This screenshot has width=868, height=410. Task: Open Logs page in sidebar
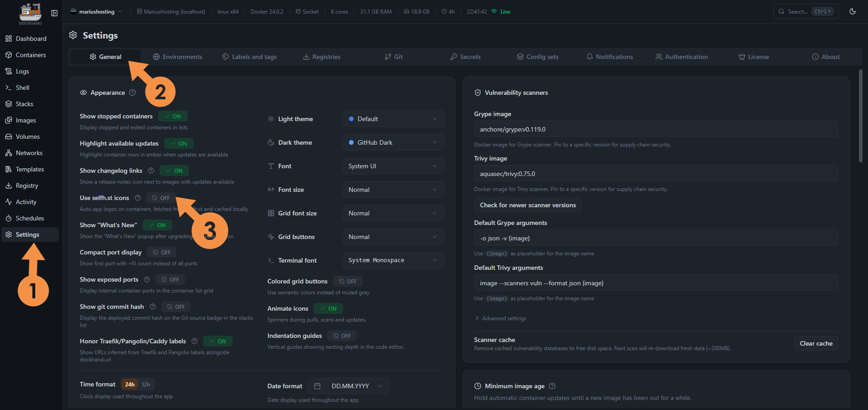(x=30, y=71)
